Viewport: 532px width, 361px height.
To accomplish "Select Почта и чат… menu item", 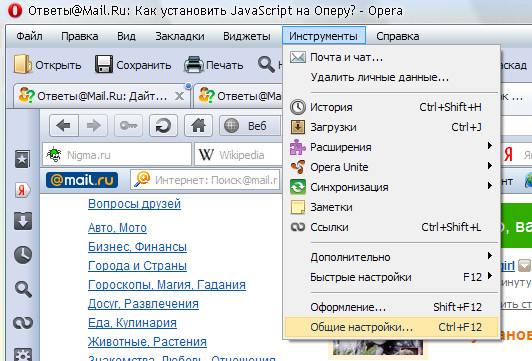I will coord(392,57).
